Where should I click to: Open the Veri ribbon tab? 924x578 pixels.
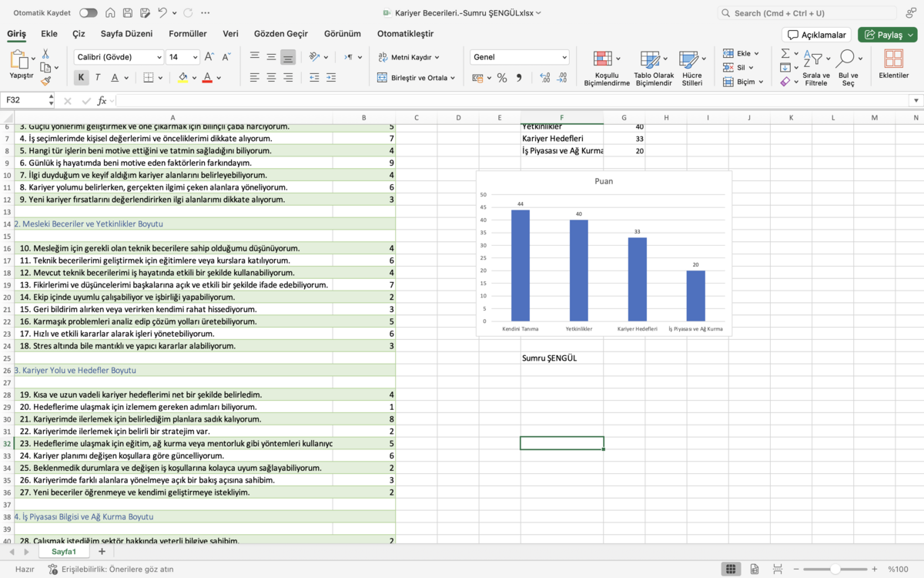230,34
